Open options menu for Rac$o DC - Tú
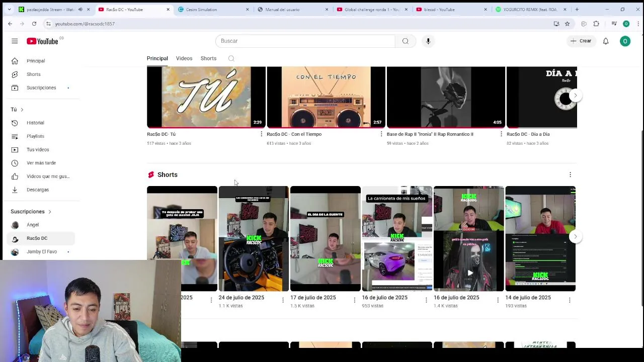The image size is (644, 362). pos(261,134)
